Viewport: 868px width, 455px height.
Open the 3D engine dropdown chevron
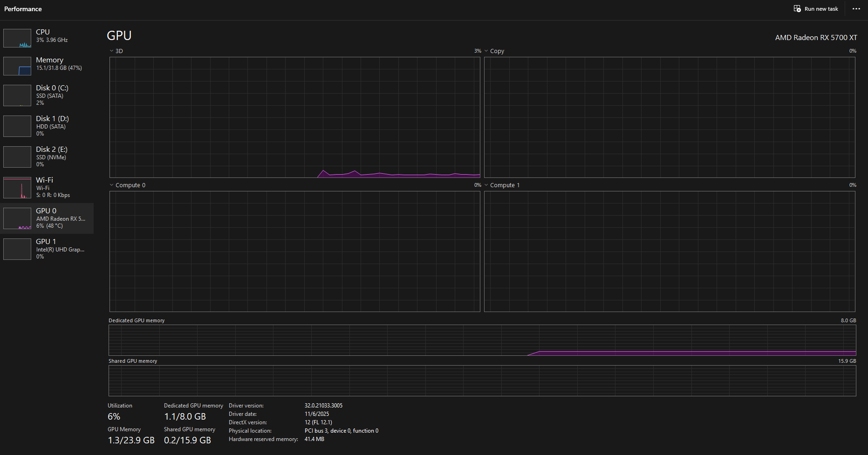[111, 51]
